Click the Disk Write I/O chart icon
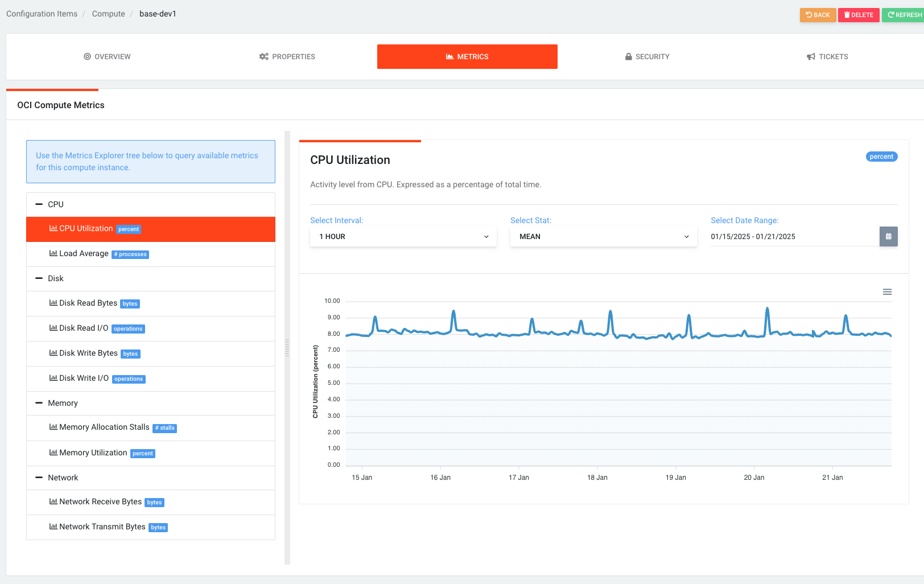This screenshot has height=584, width=924. (x=53, y=378)
